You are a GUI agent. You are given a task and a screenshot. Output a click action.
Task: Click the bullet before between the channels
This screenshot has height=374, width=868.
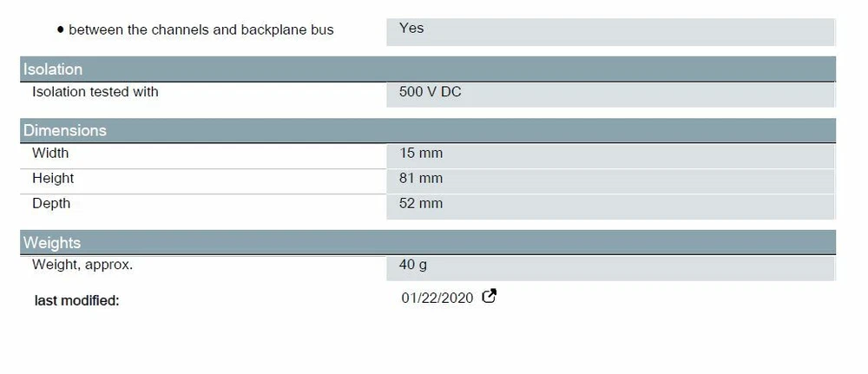[x=60, y=30]
